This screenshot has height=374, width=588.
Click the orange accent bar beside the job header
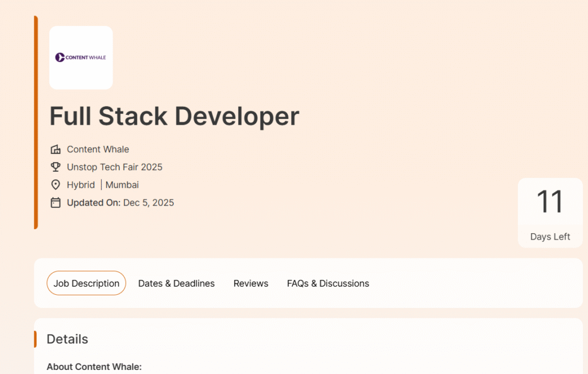36,122
